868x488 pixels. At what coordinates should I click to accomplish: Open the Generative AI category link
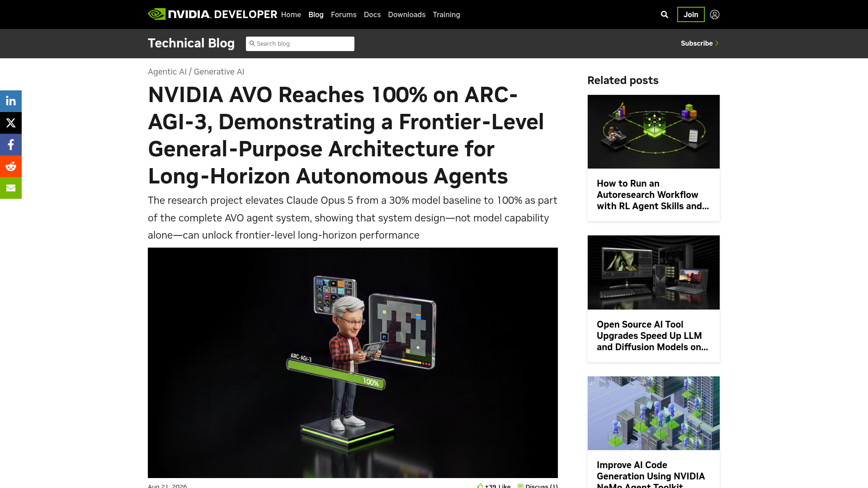pos(219,72)
